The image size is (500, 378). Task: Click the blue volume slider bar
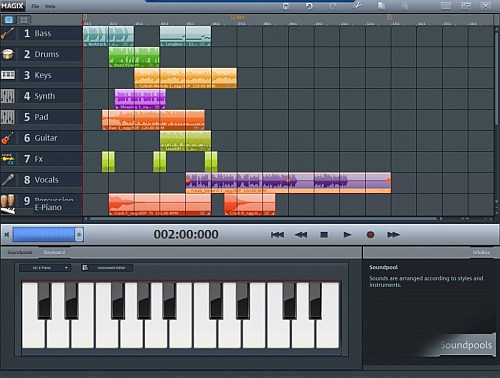click(44, 234)
